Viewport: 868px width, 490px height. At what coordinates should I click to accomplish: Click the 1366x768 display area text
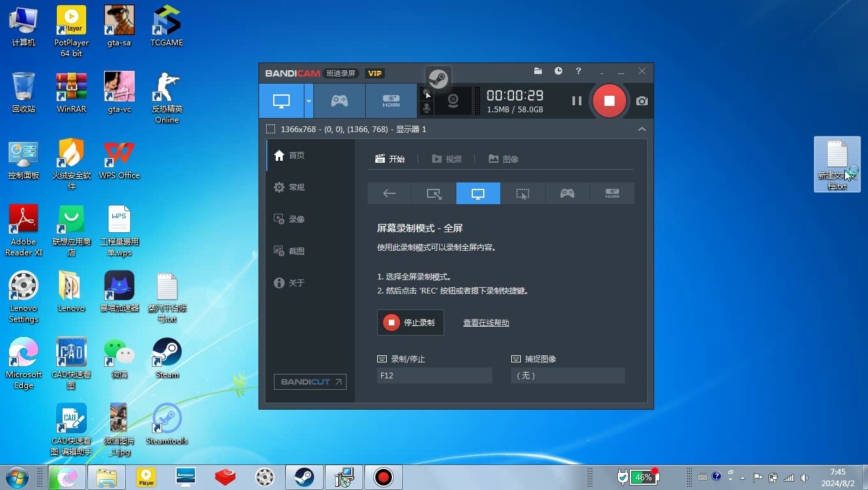[x=354, y=129]
